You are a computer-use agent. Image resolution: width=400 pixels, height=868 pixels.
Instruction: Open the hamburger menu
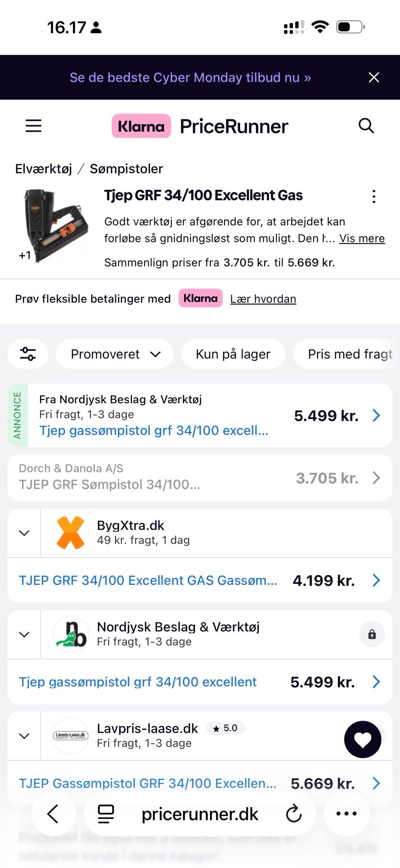pos(33,126)
